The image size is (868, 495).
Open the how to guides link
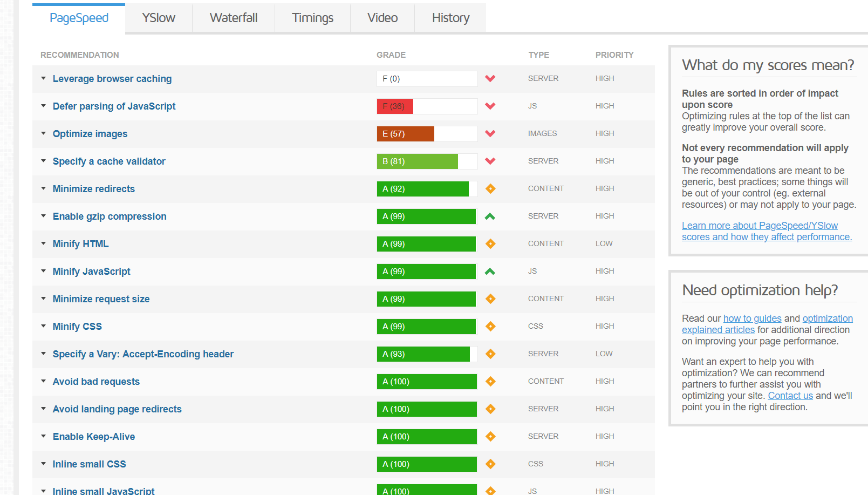[752, 318]
